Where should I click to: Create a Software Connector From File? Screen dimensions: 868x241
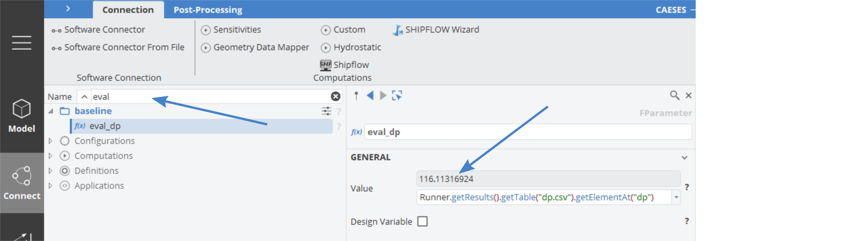pos(118,47)
